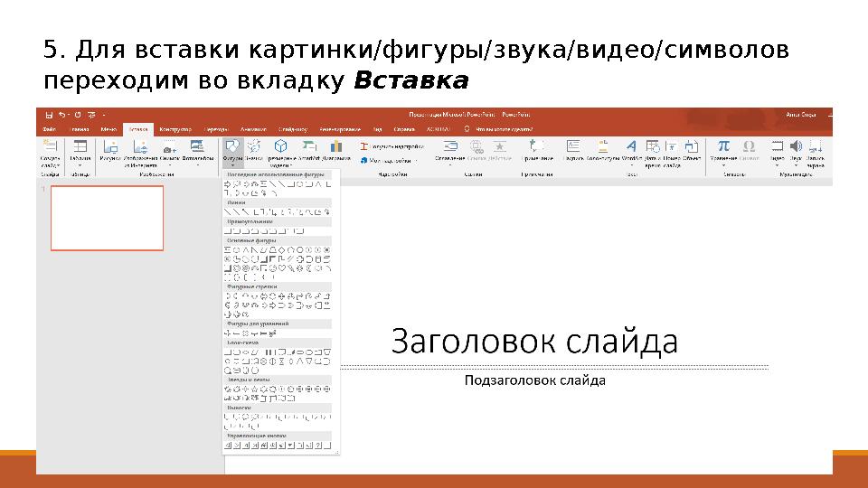Click the 'Что вы хотите сделать?' search box

tap(499, 129)
